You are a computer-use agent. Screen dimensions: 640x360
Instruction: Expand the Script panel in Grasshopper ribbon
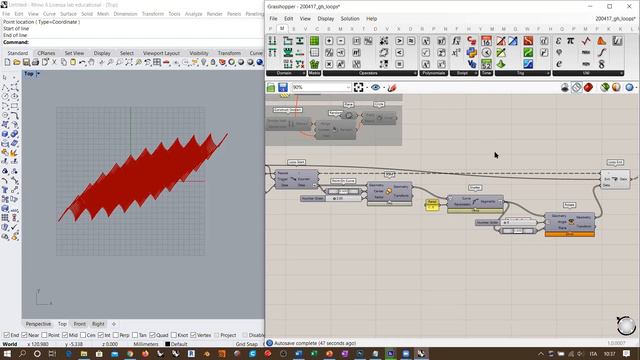[x=476, y=73]
